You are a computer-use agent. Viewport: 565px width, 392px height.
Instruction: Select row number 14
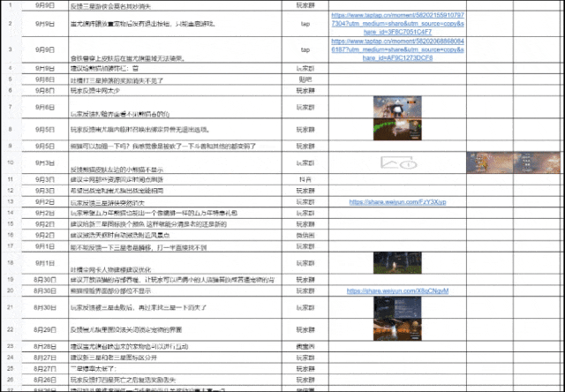pyautogui.click(x=10, y=213)
